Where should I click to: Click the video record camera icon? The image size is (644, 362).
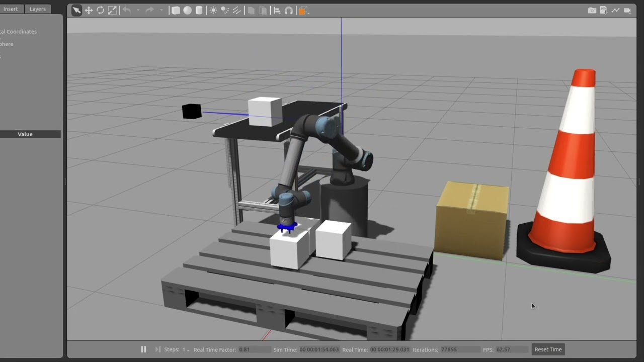(627, 10)
